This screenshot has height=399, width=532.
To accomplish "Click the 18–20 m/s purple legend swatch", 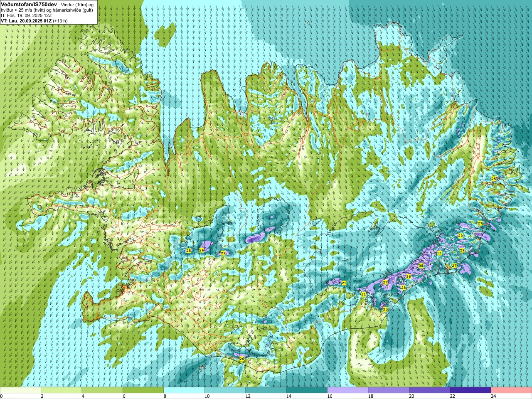I will point(389,390).
